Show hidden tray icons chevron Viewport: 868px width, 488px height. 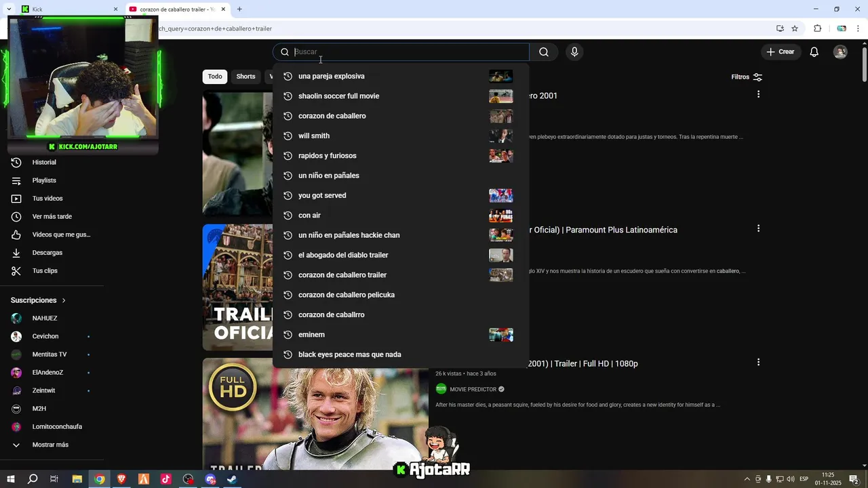pyautogui.click(x=747, y=479)
